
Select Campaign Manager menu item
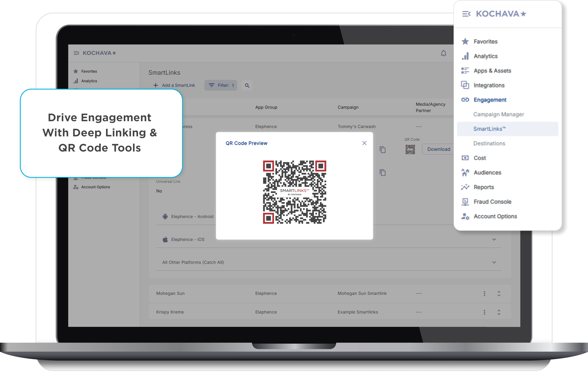498,114
